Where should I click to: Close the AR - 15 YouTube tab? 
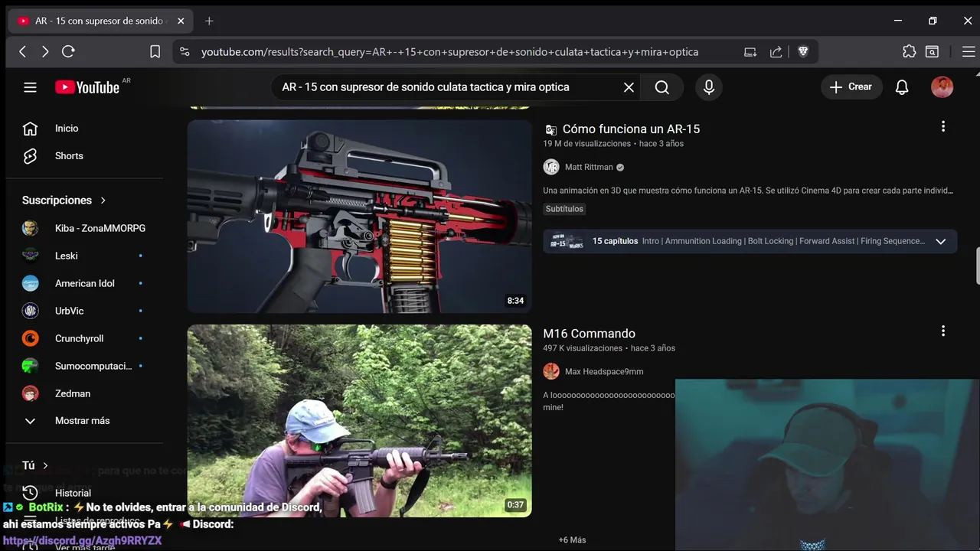(181, 21)
